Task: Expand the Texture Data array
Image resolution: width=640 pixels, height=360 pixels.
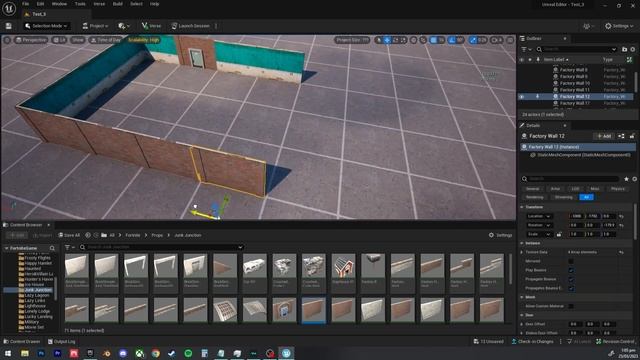Action: pos(522,252)
